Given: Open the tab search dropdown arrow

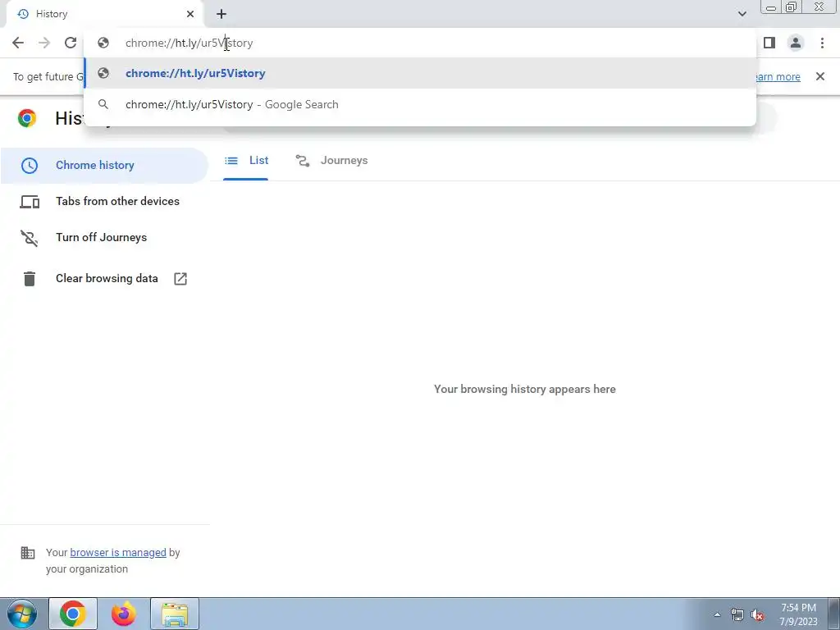Looking at the screenshot, I should 742,14.
